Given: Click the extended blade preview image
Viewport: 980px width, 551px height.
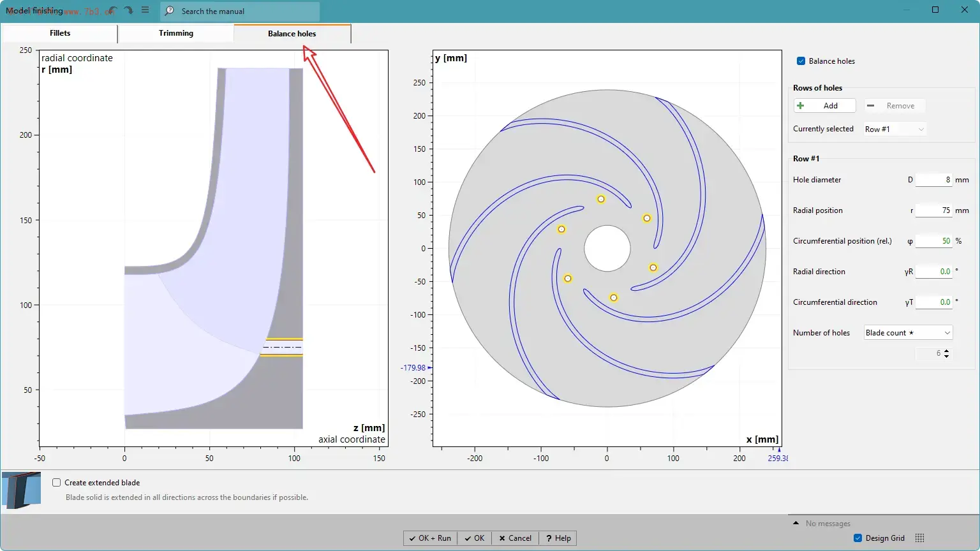Looking at the screenshot, I should [22, 490].
